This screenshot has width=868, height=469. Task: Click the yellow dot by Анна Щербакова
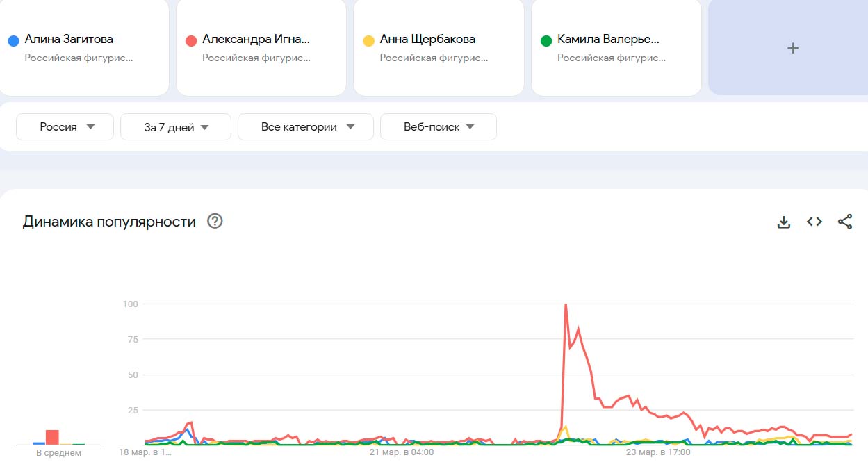pyautogui.click(x=369, y=40)
